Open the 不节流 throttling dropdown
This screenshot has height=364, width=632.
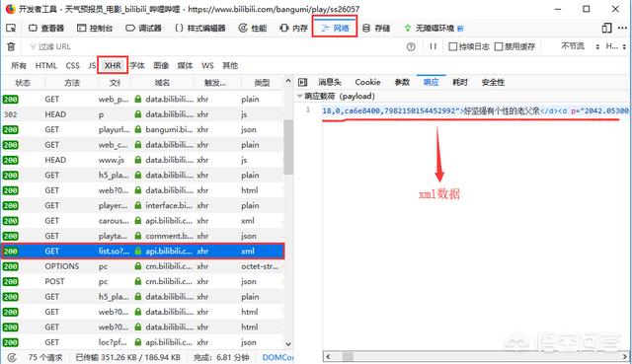(x=580, y=46)
